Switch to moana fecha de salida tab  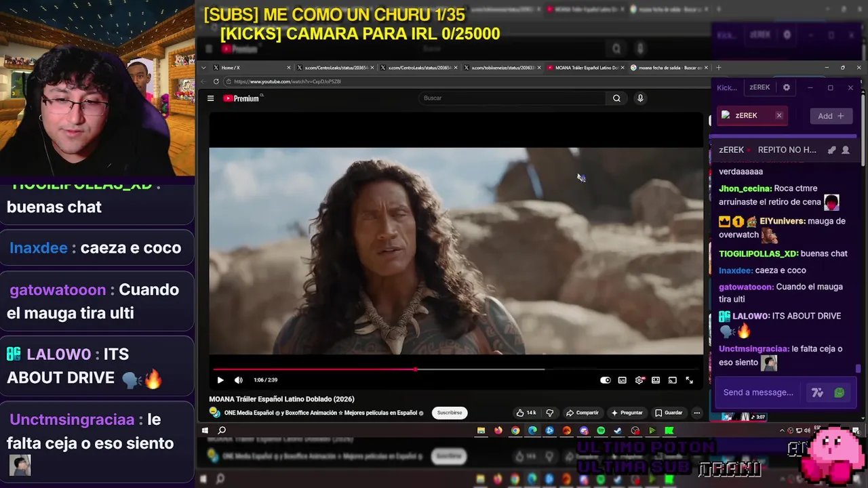[668, 68]
